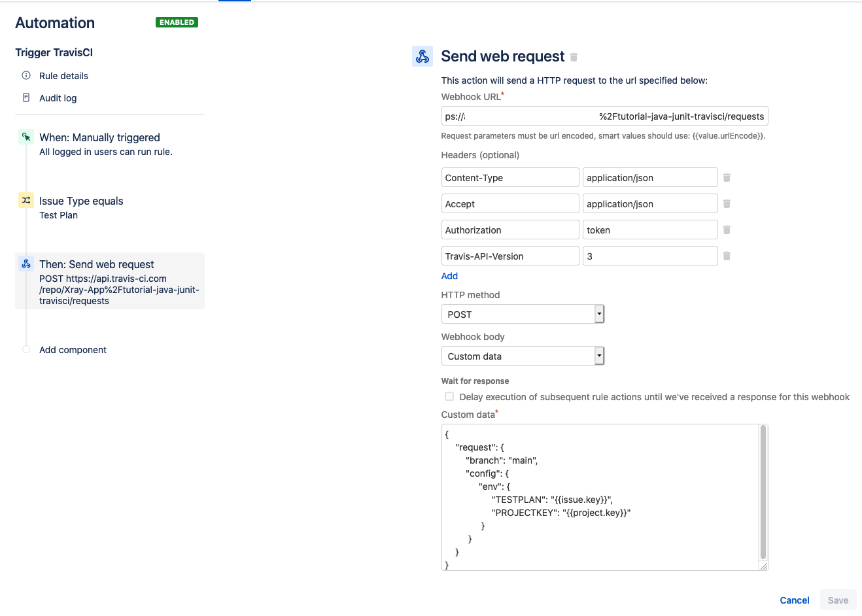This screenshot has height=616, width=862.
Task: Open Rule details in sidebar
Action: pyautogui.click(x=63, y=76)
